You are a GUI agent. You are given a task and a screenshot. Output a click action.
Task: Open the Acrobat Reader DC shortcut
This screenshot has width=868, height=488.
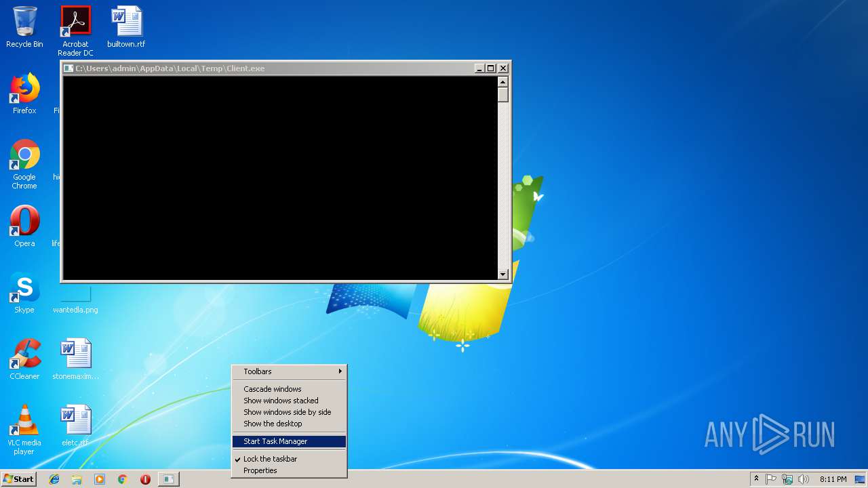[x=75, y=31]
